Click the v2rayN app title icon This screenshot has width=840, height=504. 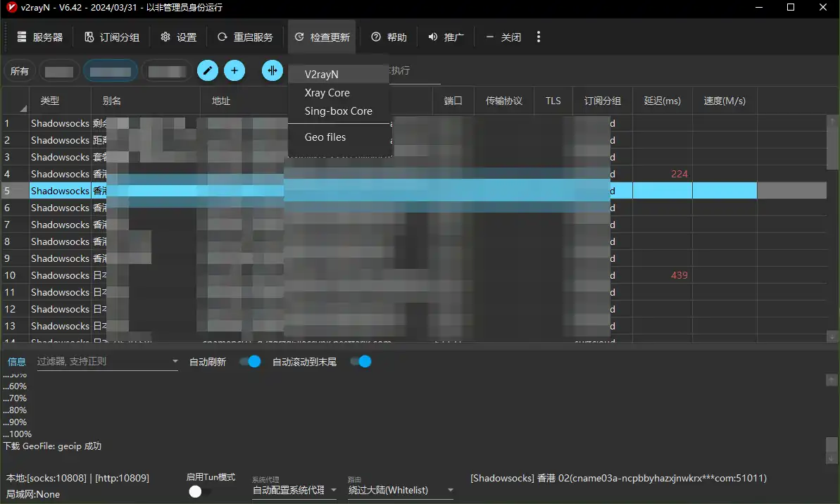(x=11, y=8)
